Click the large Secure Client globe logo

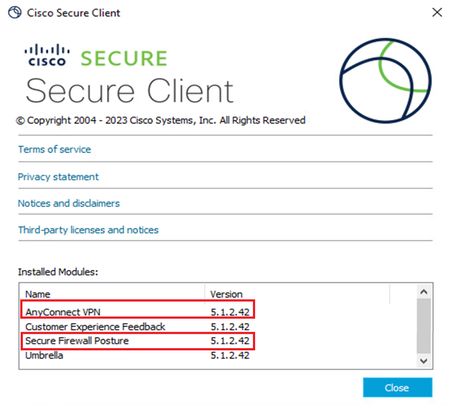click(385, 81)
